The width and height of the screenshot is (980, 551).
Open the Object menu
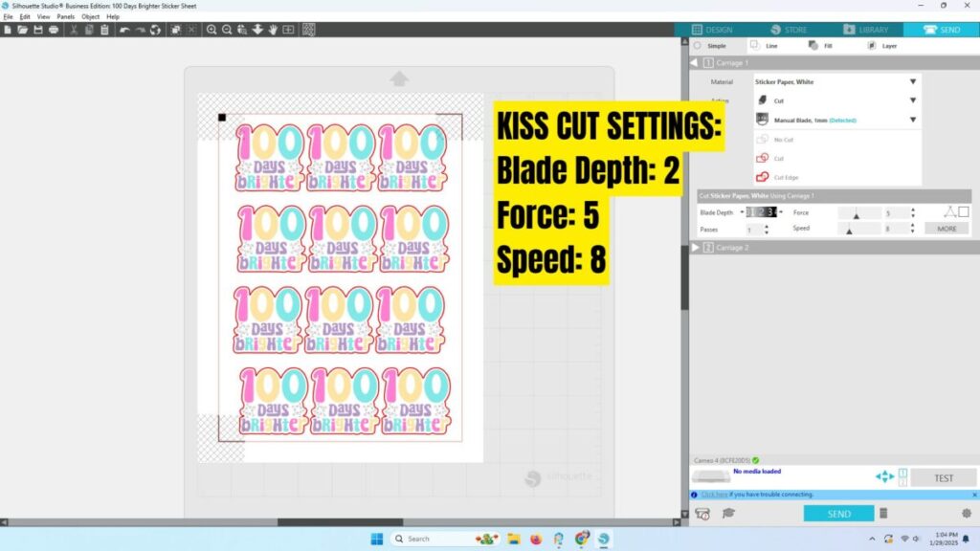coord(91,17)
